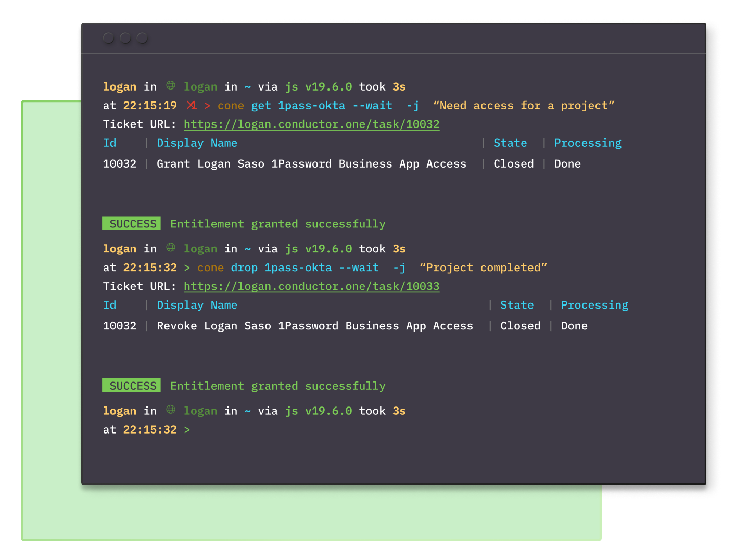735x560 pixels.
Task: Click the second SUCCESS badge near the bottom
Action: pyautogui.click(x=131, y=386)
